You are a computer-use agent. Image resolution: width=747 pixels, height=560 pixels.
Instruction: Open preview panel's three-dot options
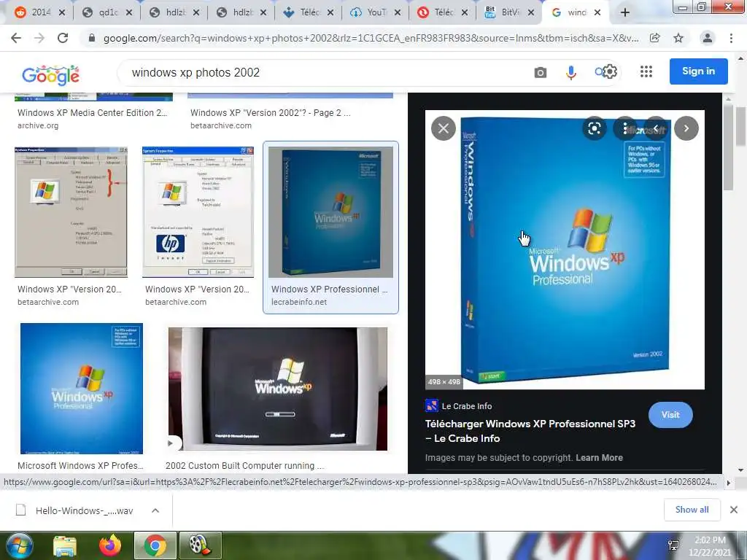click(x=625, y=128)
